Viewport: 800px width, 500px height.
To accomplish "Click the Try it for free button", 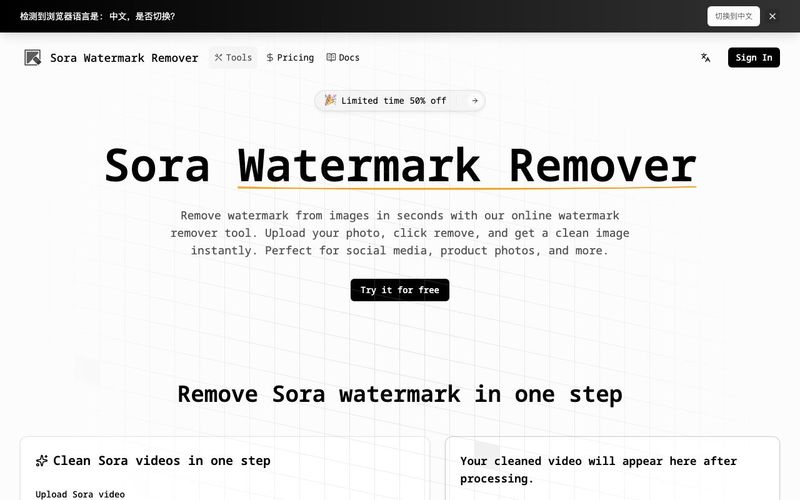I will pyautogui.click(x=399, y=290).
